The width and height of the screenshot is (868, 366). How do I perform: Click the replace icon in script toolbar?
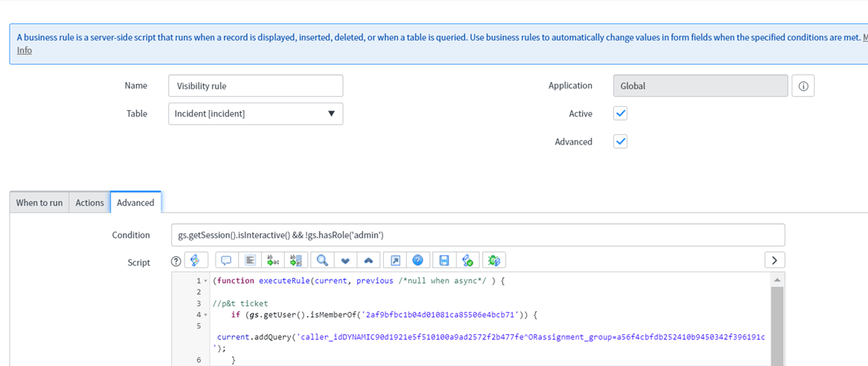273,260
